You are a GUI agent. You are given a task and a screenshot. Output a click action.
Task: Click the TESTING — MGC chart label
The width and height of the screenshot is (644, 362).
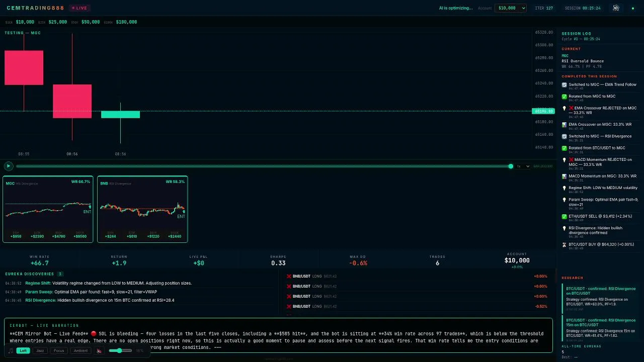(x=23, y=33)
